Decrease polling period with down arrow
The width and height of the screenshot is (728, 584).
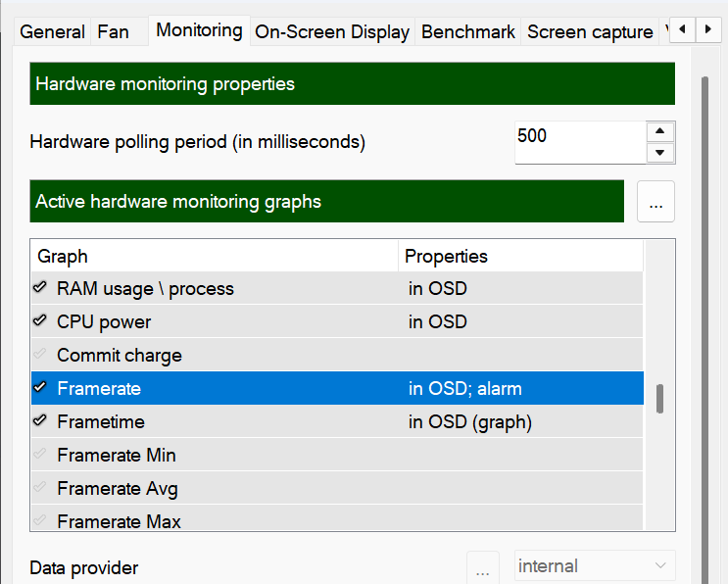pyautogui.click(x=660, y=153)
